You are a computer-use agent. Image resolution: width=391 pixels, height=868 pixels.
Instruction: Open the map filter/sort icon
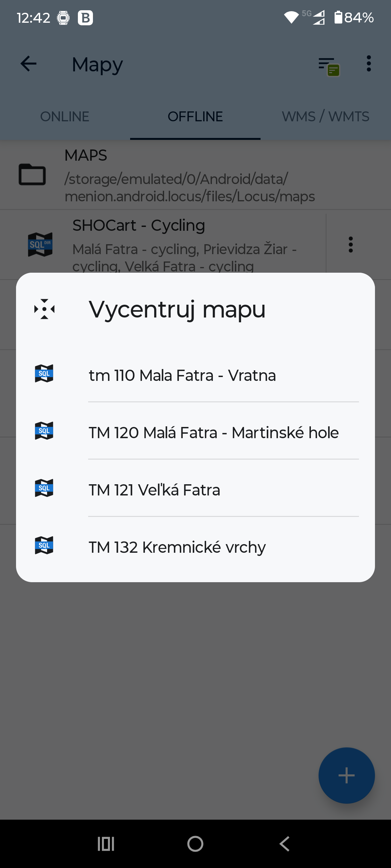[x=328, y=66]
